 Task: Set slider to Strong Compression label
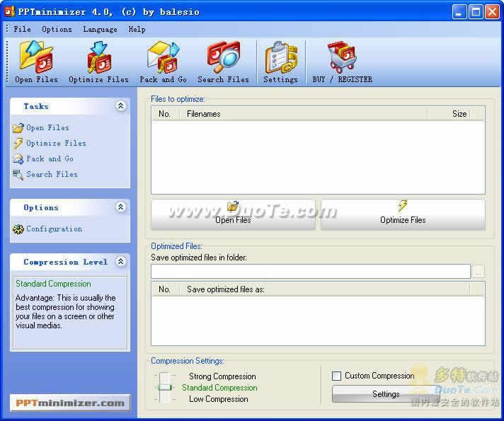[222, 376]
